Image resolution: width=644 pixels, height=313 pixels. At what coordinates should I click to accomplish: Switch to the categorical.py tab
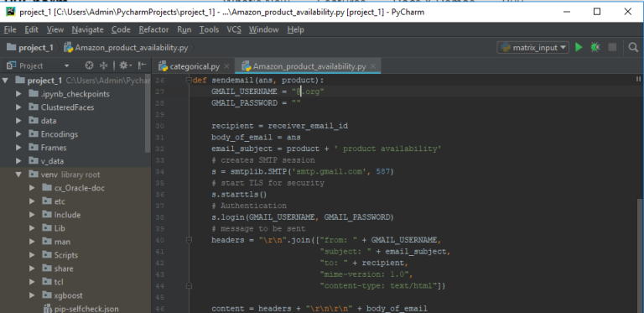pos(195,66)
